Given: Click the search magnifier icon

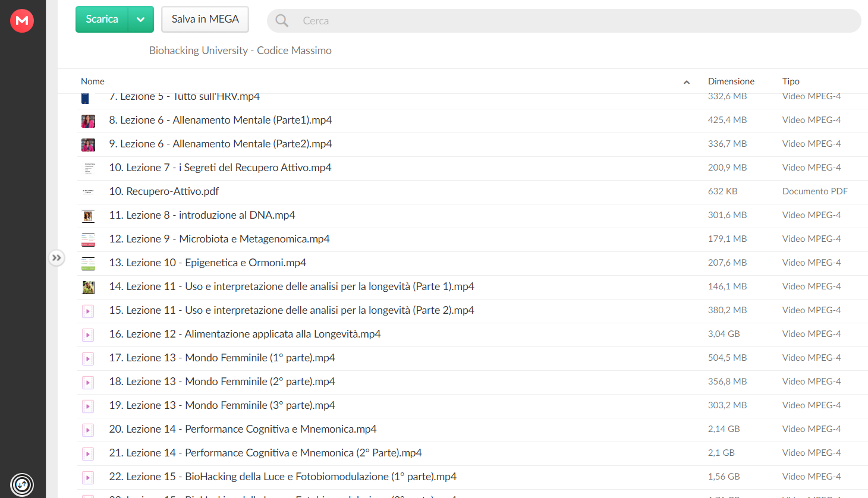Looking at the screenshot, I should coord(282,21).
